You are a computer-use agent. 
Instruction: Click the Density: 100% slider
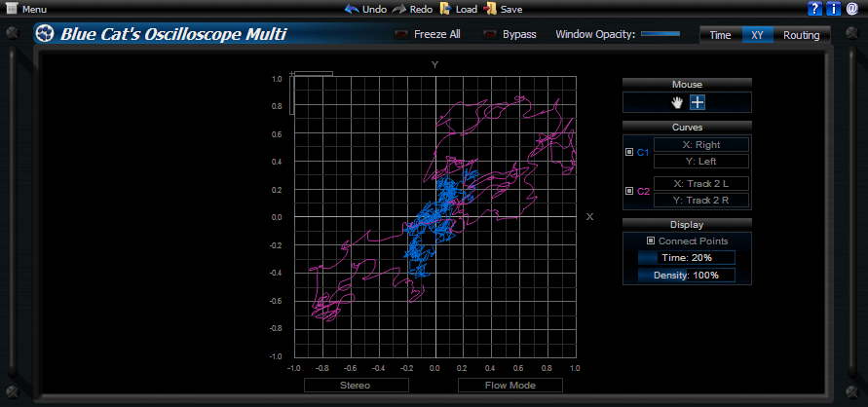(687, 275)
